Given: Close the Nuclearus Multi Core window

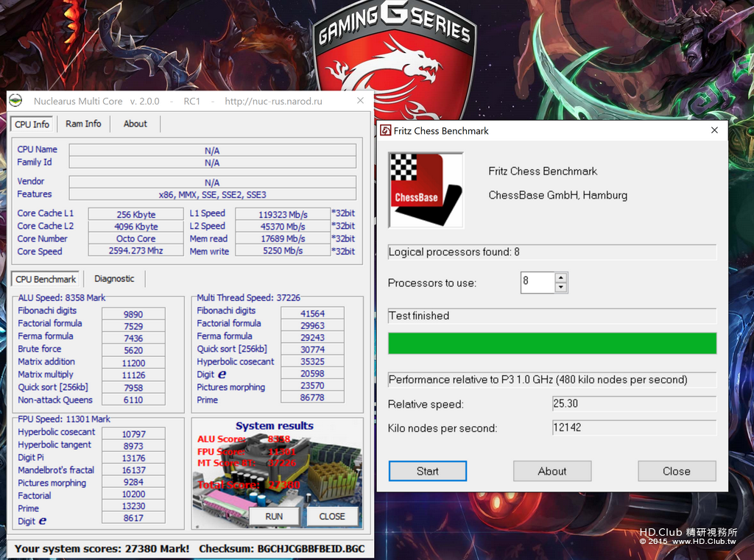Looking at the screenshot, I should [x=360, y=101].
